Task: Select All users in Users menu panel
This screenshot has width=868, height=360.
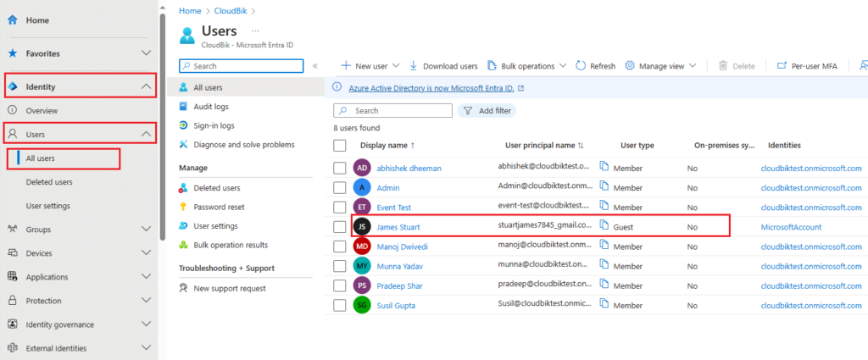Action: pos(246,87)
